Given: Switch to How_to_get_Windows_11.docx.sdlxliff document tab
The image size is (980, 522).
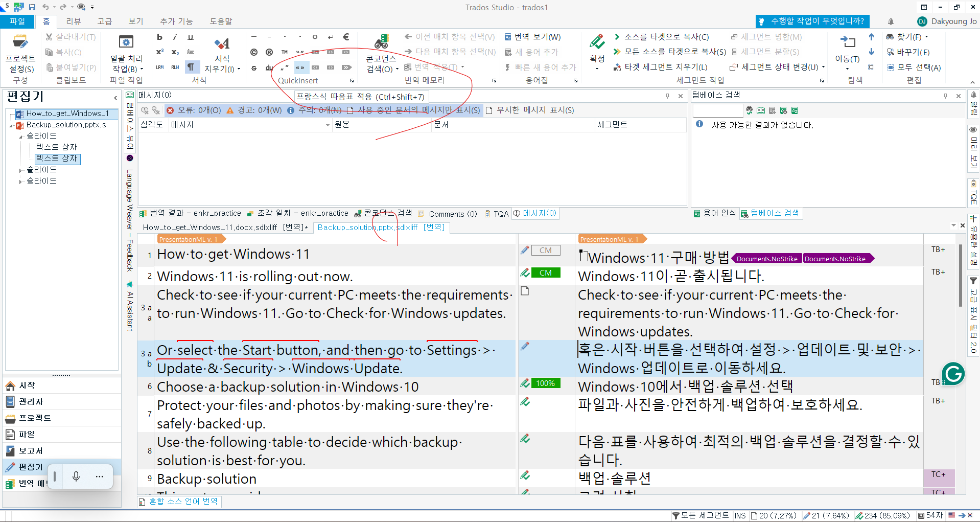Looking at the screenshot, I should [x=225, y=227].
